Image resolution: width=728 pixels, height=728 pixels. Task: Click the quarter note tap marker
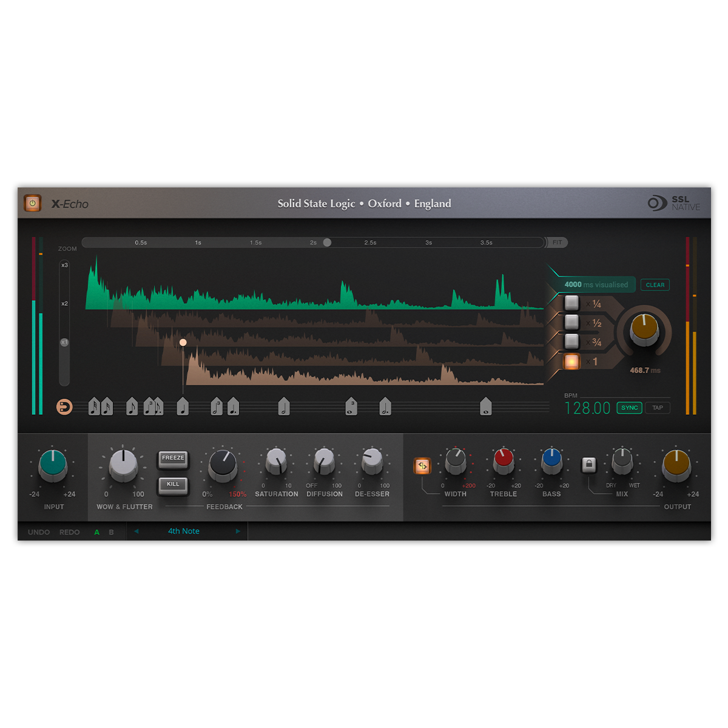tap(182, 406)
